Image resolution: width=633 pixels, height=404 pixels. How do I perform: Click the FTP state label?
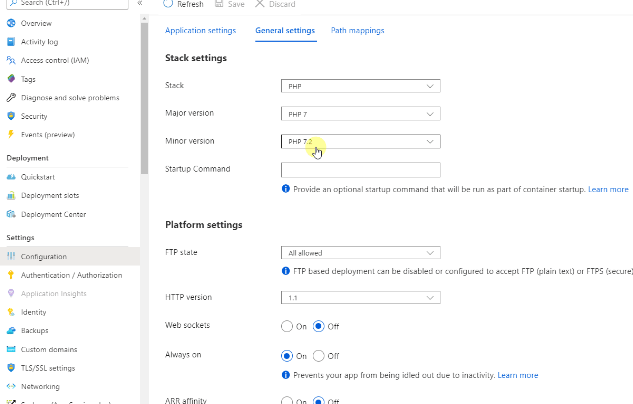coord(181,252)
